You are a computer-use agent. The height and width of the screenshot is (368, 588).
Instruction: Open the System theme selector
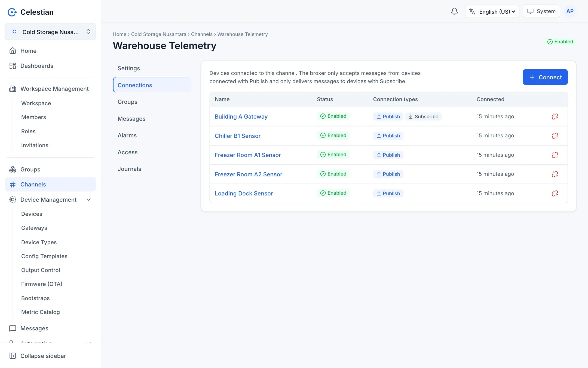coord(541,11)
